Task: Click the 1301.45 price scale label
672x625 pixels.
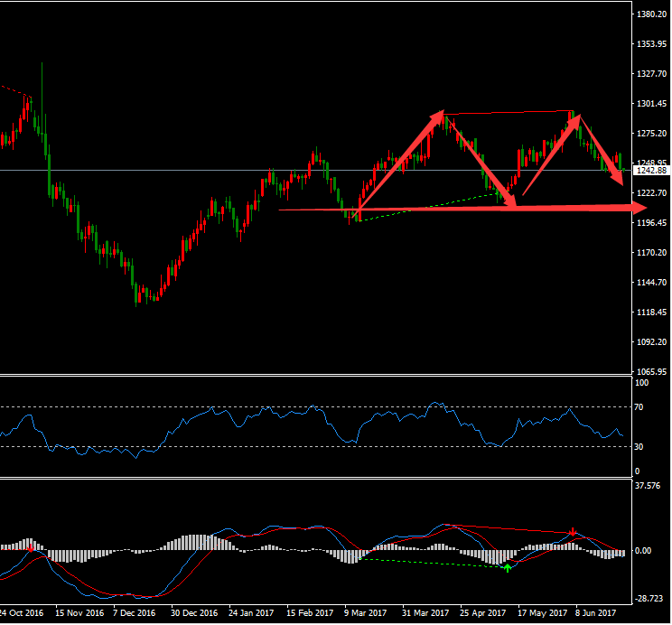Action: point(651,103)
